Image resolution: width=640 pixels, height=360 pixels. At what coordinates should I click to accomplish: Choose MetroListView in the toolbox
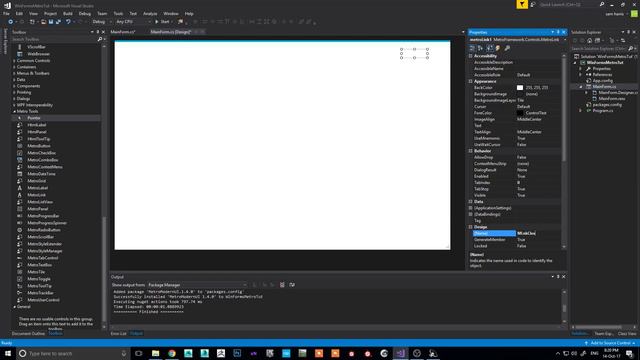(40, 202)
